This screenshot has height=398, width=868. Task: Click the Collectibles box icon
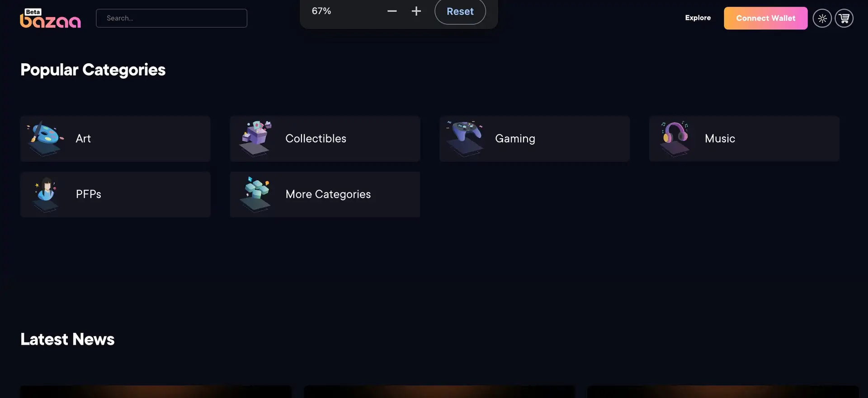[256, 138]
